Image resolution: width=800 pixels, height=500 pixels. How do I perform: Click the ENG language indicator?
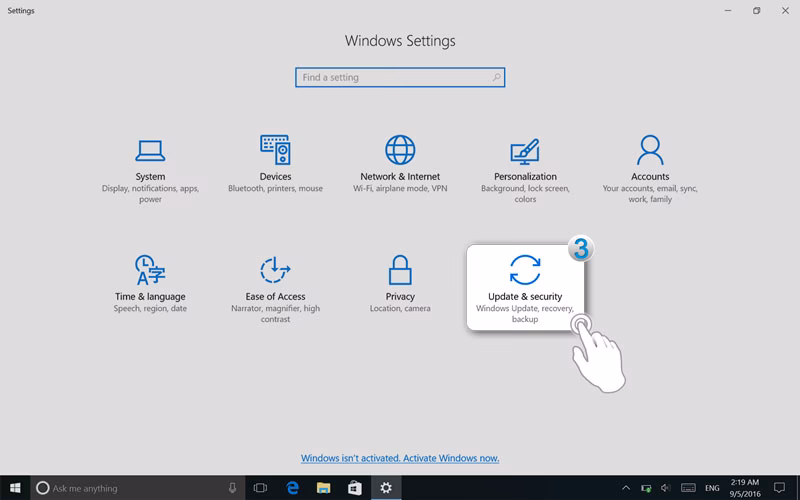712,488
